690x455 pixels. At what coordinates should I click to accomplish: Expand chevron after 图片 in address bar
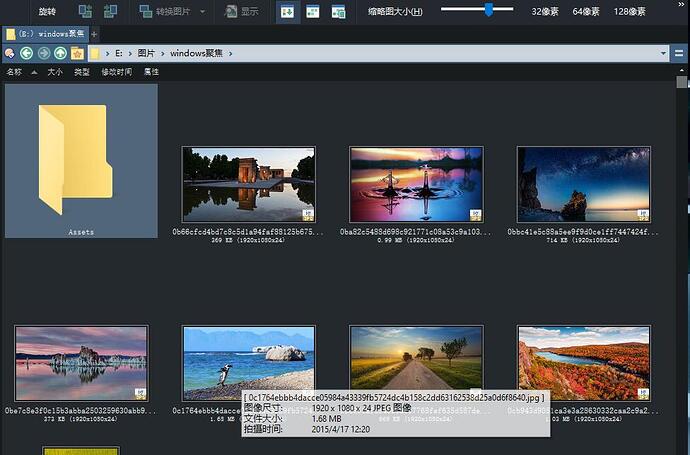(161, 53)
